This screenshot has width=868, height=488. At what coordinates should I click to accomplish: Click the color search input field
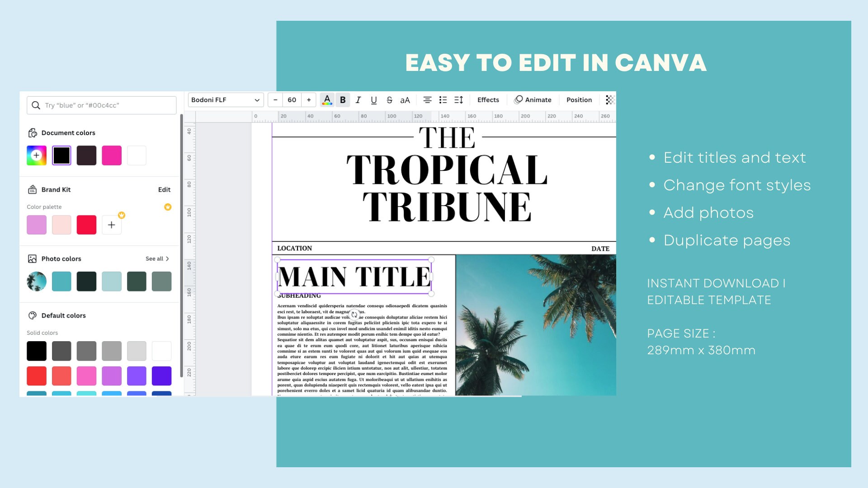pyautogui.click(x=101, y=105)
